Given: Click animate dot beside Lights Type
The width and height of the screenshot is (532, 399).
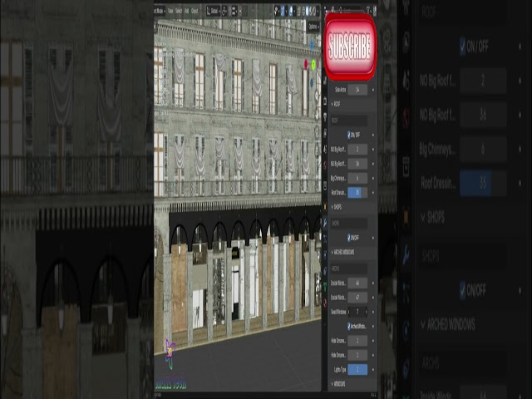Looking at the screenshot, I should pos(373,369).
